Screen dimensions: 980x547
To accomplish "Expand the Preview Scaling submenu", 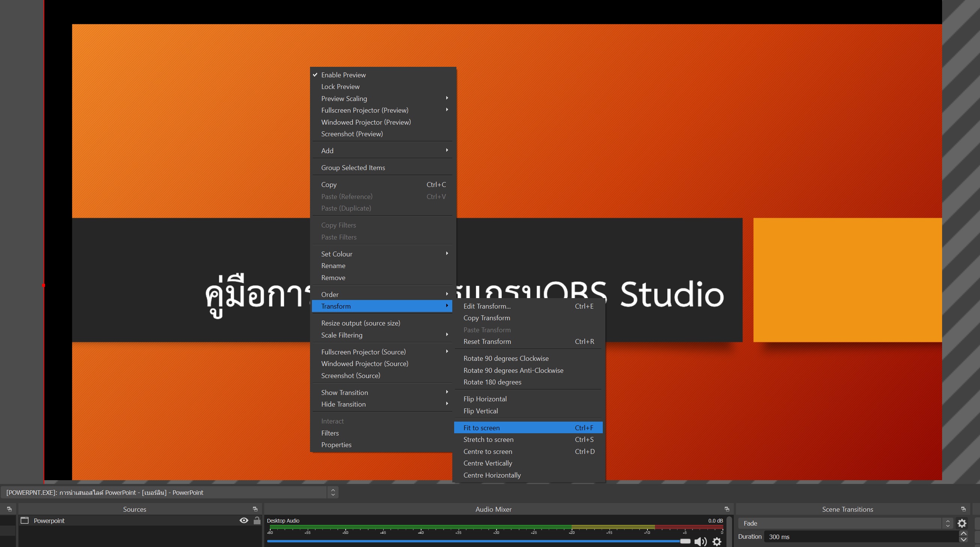I will (x=382, y=99).
